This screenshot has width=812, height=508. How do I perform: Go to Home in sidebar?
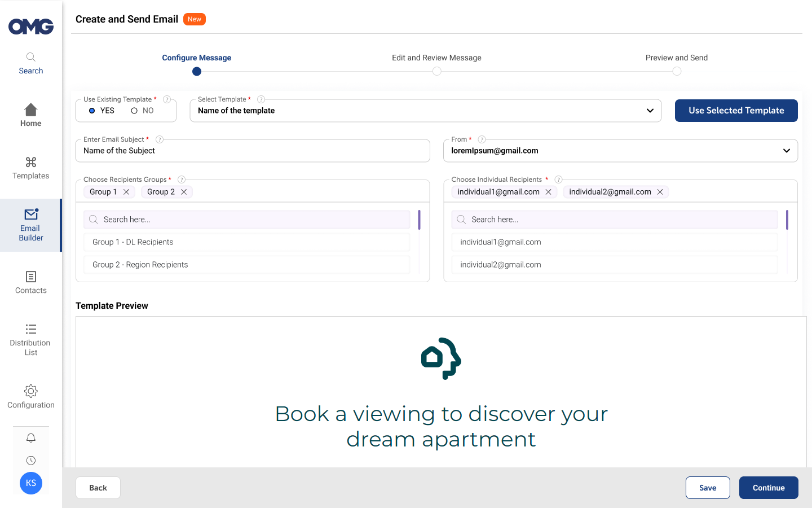[x=31, y=115]
